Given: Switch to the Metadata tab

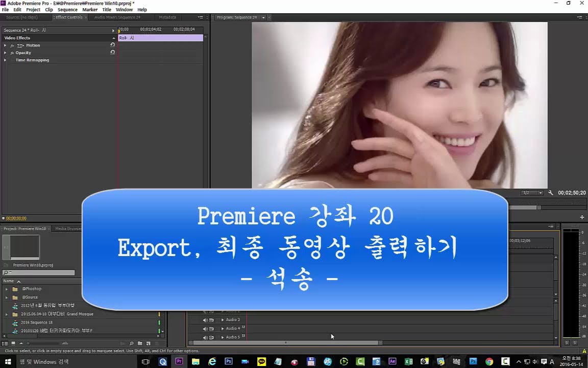Looking at the screenshot, I should coord(167,17).
